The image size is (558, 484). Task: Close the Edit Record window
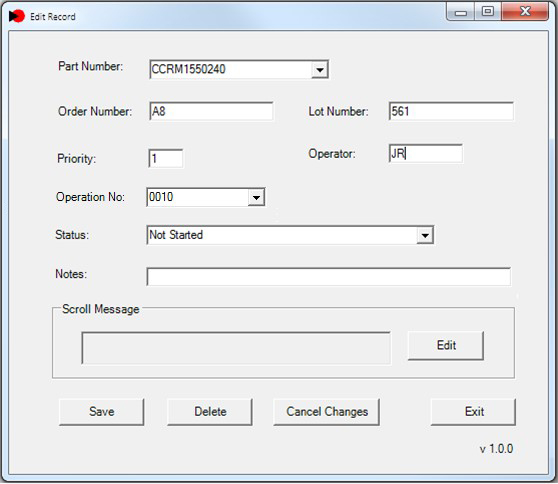pos(525,12)
